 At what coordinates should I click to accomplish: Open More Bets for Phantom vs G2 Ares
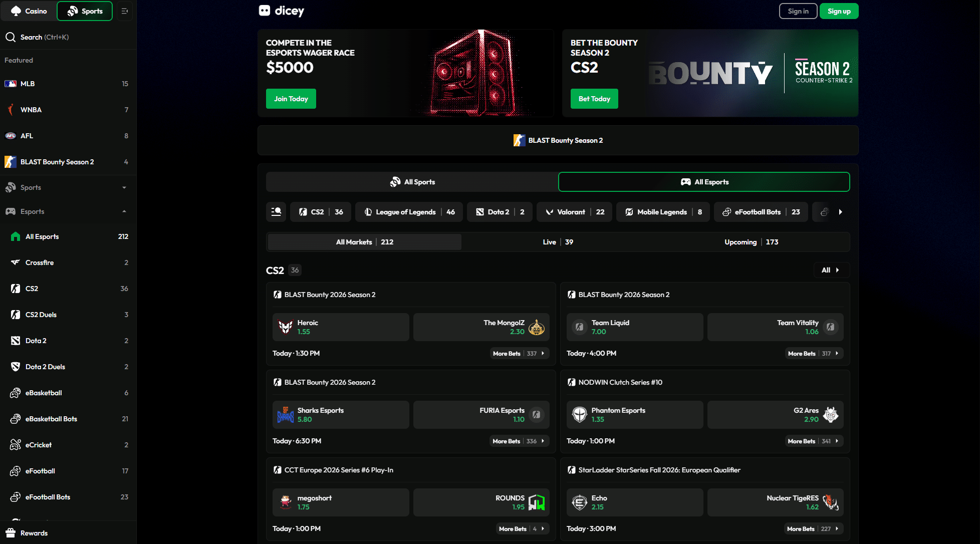point(814,441)
